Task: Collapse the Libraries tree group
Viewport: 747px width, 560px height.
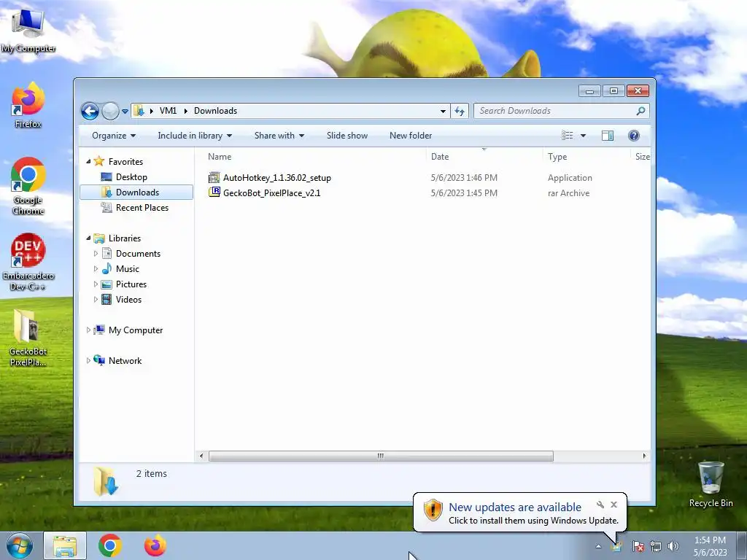Action: pos(88,238)
